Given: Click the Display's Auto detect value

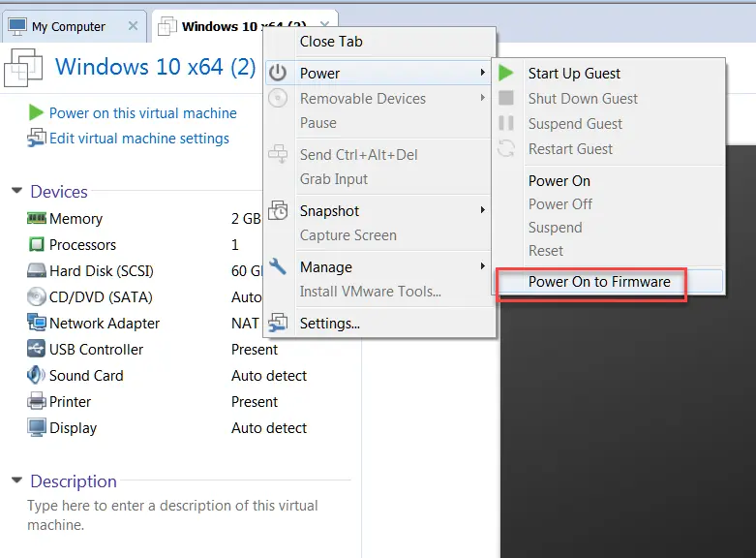Looking at the screenshot, I should 269,427.
